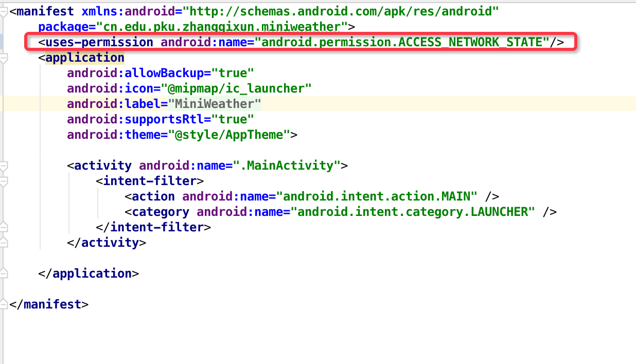Place cursor in ACCESS_NETWORK_STATE permission value
This screenshot has width=636, height=364.
[402, 42]
